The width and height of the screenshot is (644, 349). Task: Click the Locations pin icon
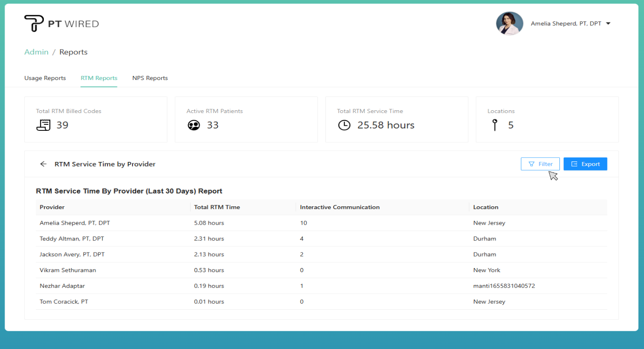[495, 125]
